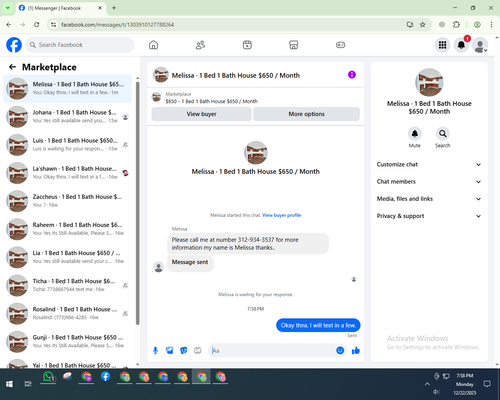
Task: Click the Okay thnx sent message bubble
Action: point(318,325)
